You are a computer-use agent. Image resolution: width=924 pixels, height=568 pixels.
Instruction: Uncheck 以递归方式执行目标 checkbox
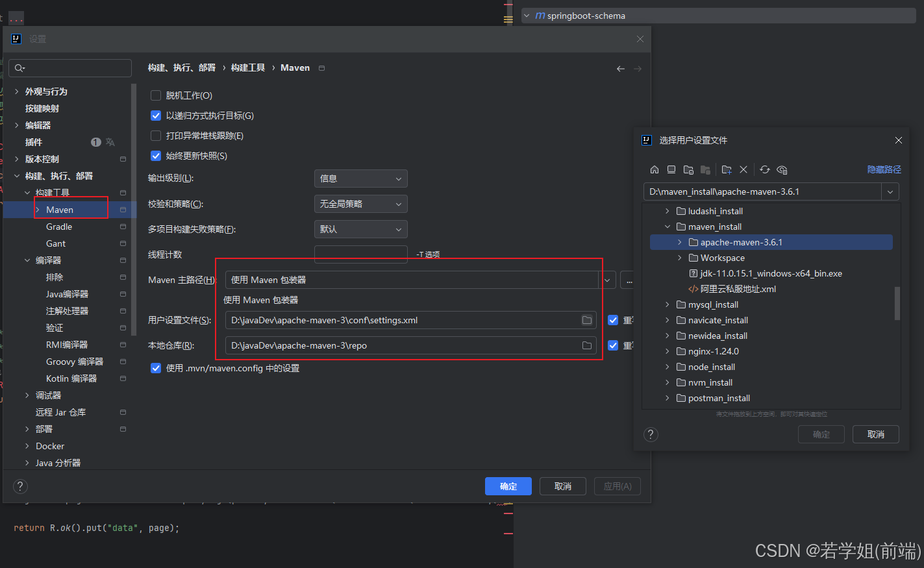tap(155, 115)
